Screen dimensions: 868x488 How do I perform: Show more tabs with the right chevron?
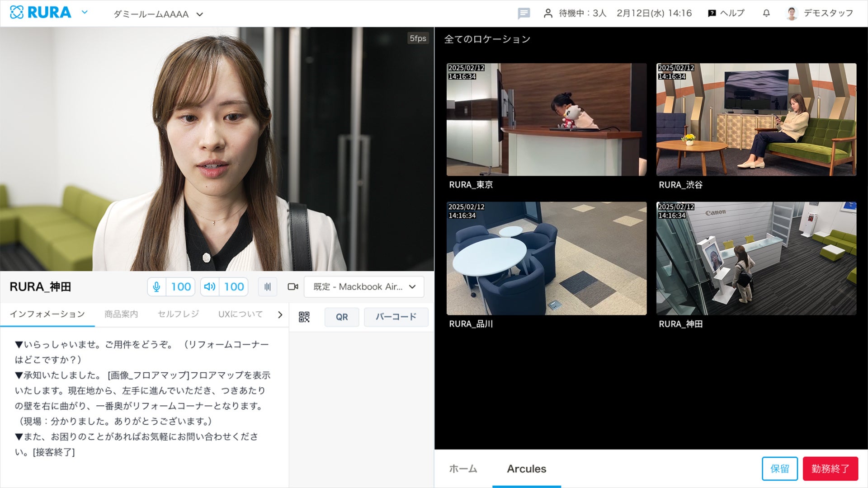[x=280, y=315]
